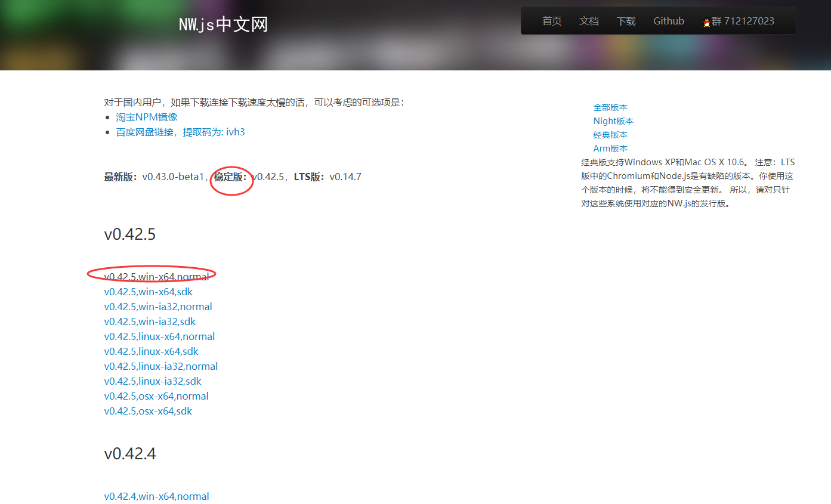
Task: Open the Arm版本 page
Action: pyautogui.click(x=610, y=148)
